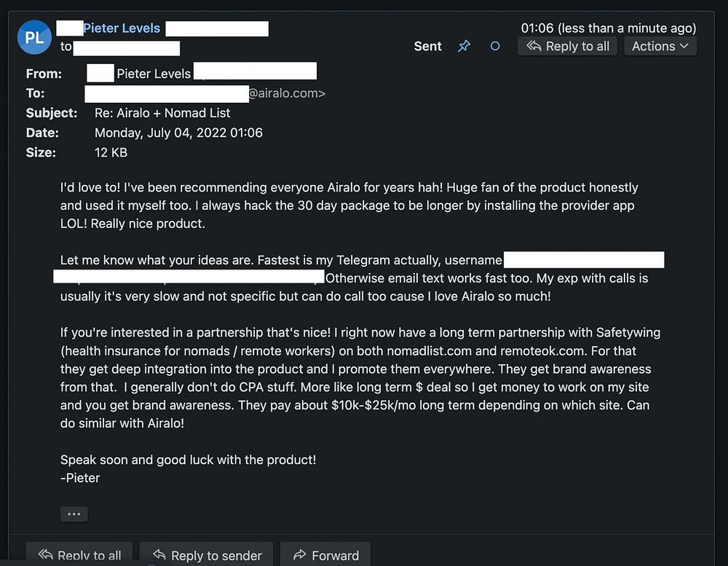Click the blue Pieter Levels sender name
This screenshot has width=728, height=566.
tap(121, 28)
